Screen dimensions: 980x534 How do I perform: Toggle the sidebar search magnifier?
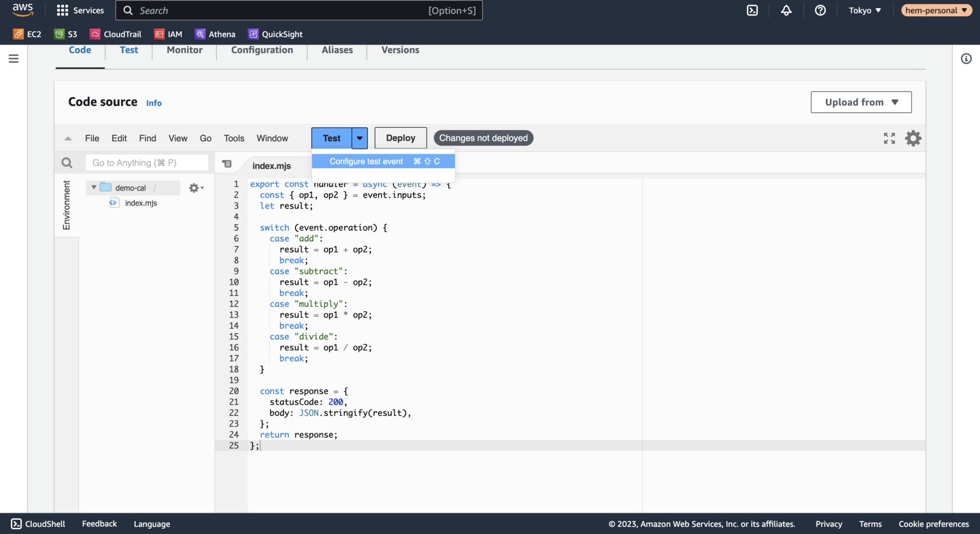[x=67, y=162]
